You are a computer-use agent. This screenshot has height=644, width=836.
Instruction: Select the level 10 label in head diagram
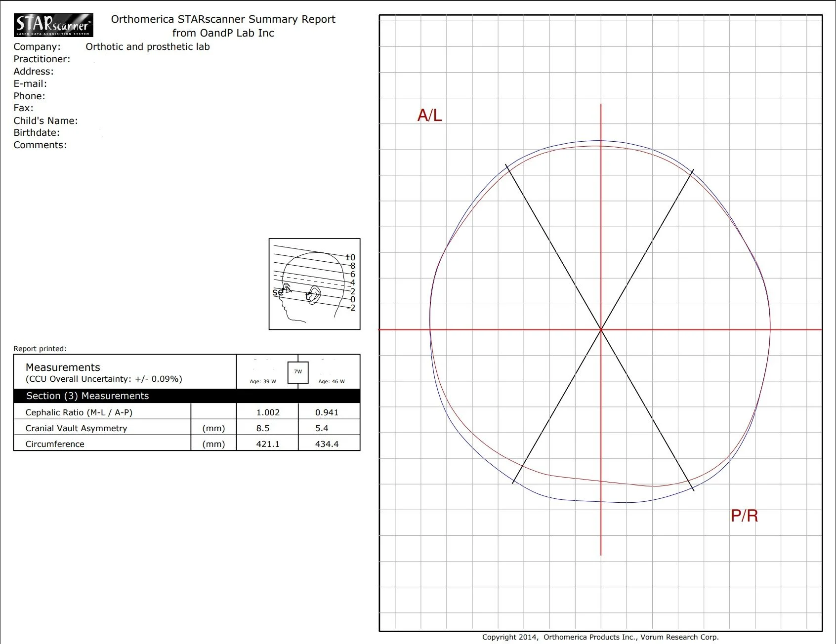click(350, 257)
